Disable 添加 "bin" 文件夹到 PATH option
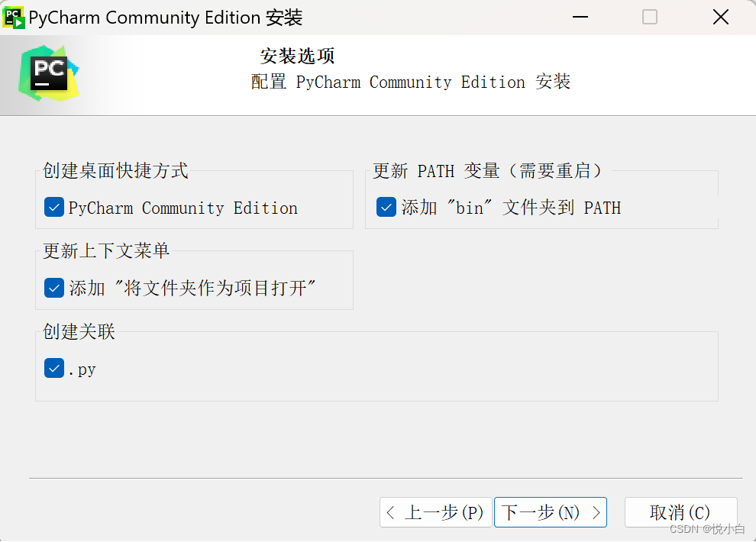This screenshot has height=542, width=756. (x=386, y=207)
